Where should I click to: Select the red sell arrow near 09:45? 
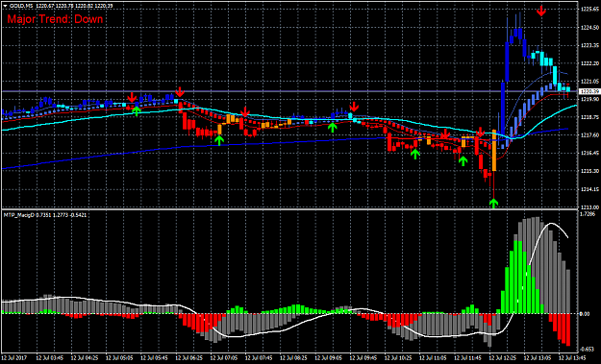point(354,107)
